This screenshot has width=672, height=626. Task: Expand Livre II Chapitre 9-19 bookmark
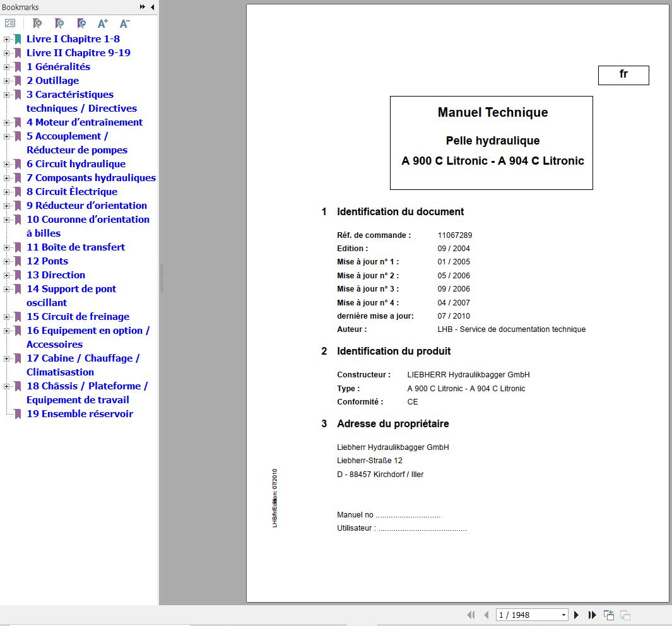6,53
